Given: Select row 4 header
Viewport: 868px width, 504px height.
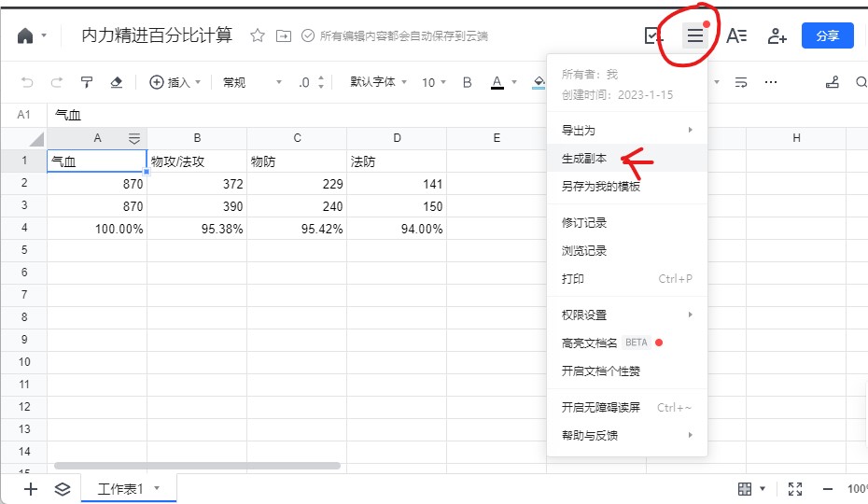Looking at the screenshot, I should (24, 228).
